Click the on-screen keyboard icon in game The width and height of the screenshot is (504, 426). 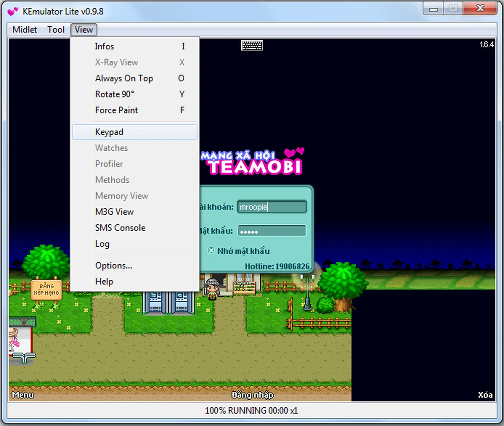point(252,45)
